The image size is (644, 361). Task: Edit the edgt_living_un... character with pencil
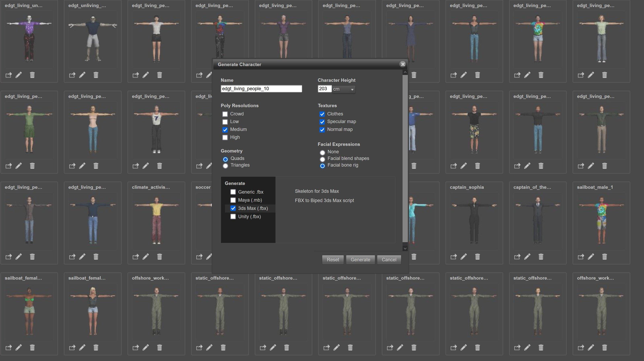point(19,75)
